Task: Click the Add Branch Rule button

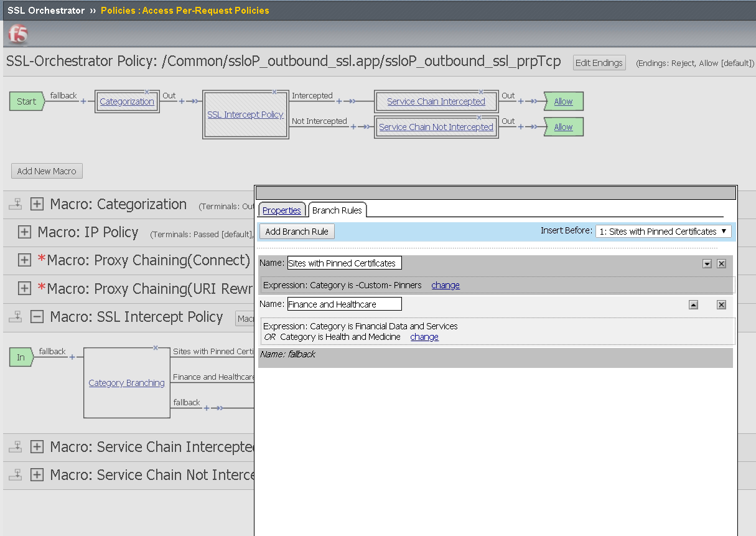Action: [297, 232]
